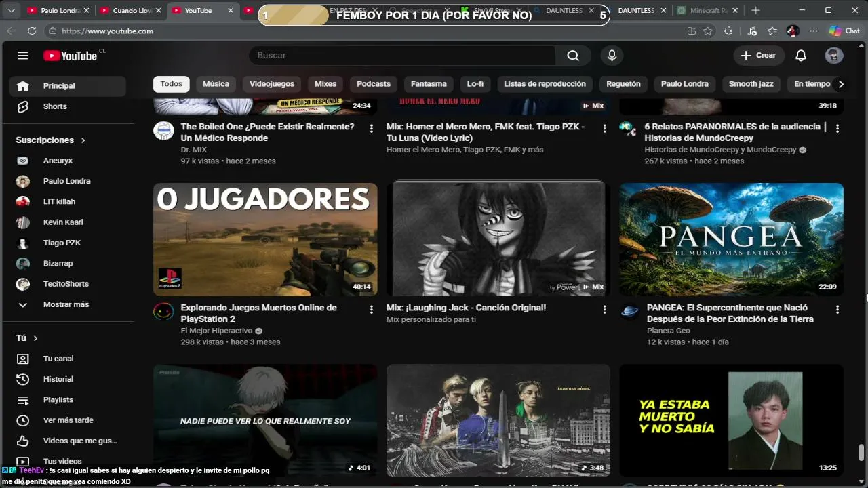Open the browser favorites list icon
This screenshot has height=488, width=868.
click(772, 30)
